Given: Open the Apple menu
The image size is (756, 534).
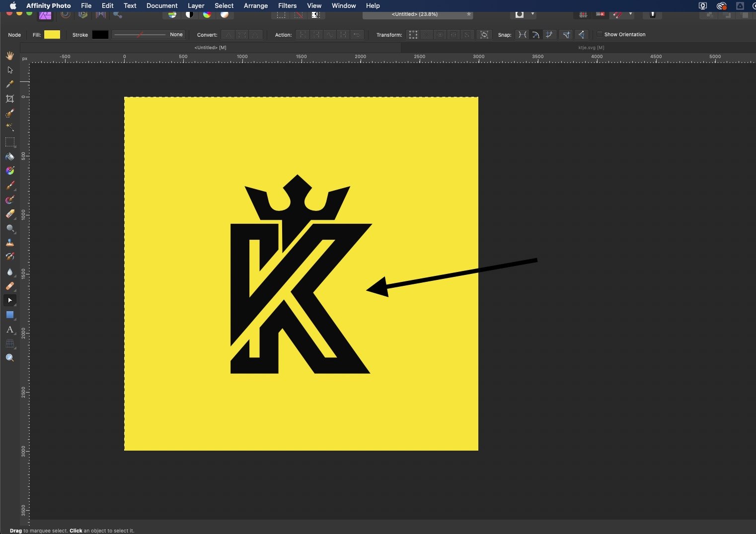Looking at the screenshot, I should [13, 5].
